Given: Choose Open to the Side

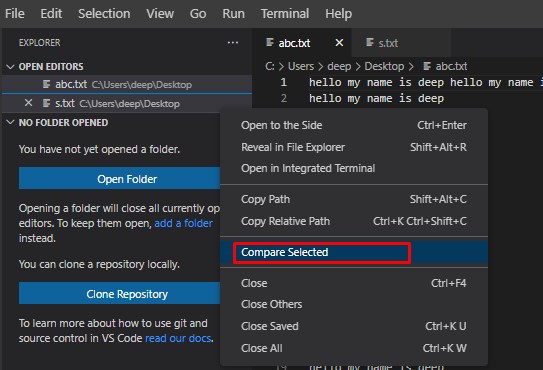Looking at the screenshot, I should pyautogui.click(x=354, y=125).
